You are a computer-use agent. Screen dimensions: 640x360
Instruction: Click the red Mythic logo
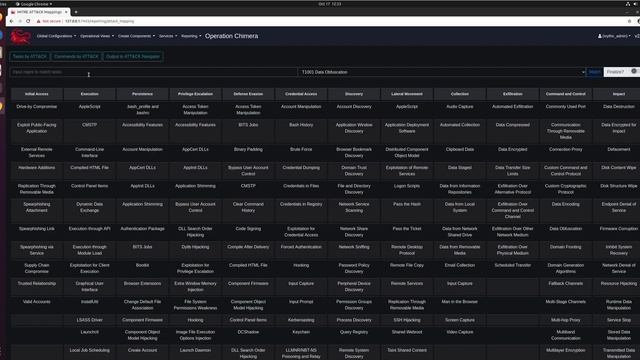tap(20, 36)
